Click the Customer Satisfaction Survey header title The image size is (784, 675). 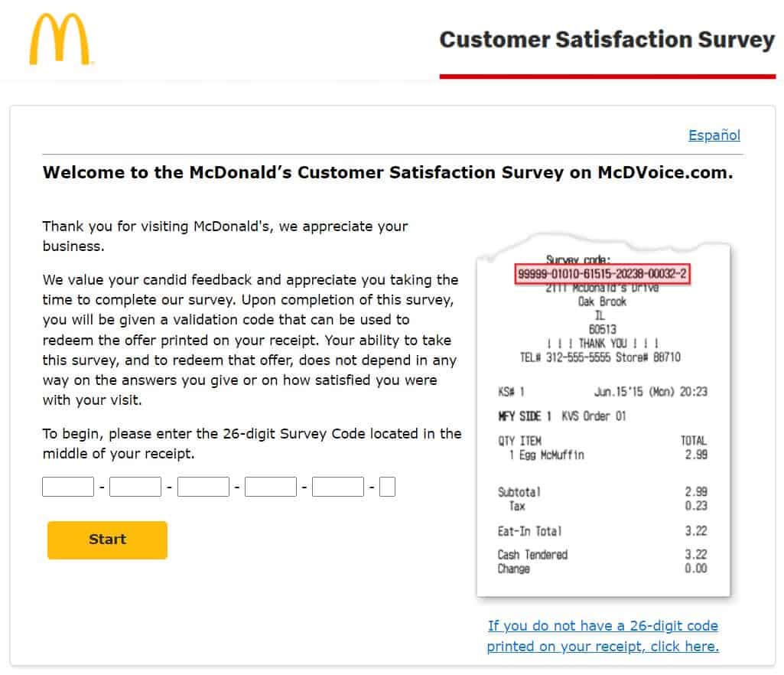(607, 40)
